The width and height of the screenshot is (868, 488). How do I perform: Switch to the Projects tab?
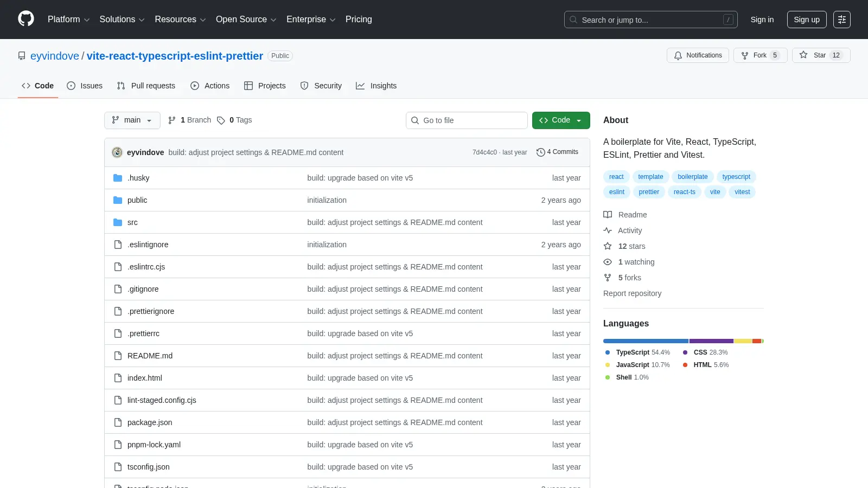(265, 86)
